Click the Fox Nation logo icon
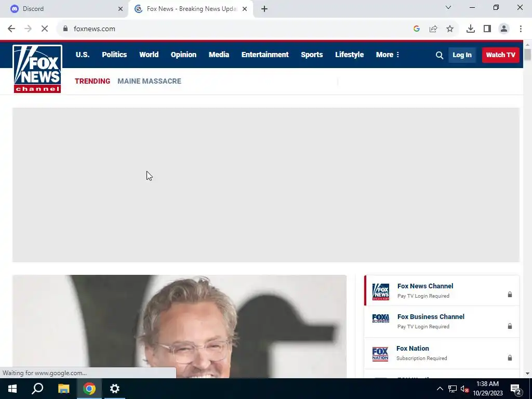Image resolution: width=532 pixels, height=399 pixels. pyautogui.click(x=380, y=354)
